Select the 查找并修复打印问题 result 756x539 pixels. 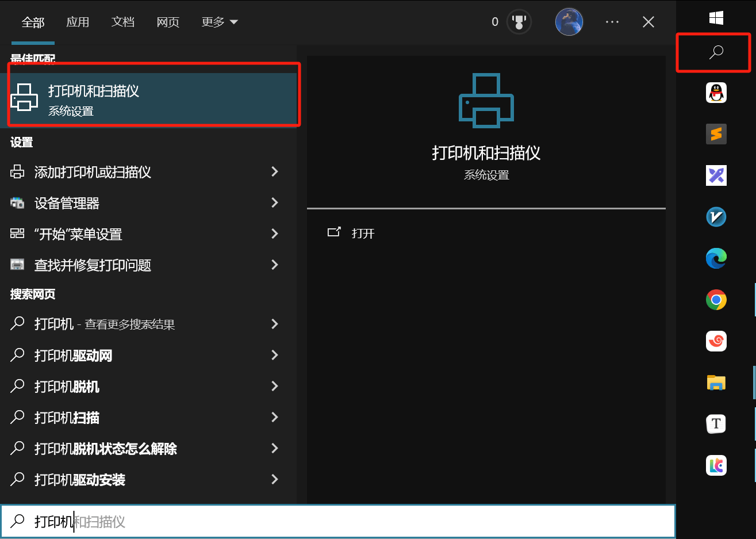click(148, 265)
